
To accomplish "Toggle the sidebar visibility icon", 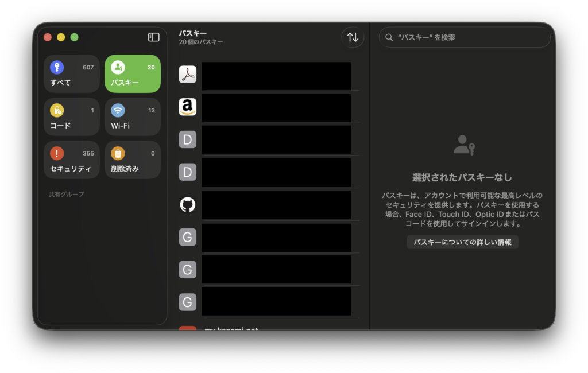I will (153, 37).
